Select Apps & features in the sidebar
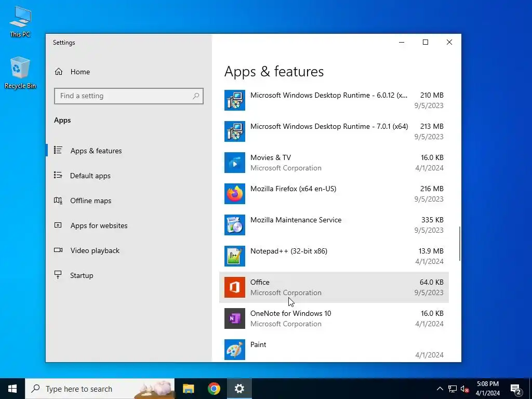The image size is (532, 399). [96, 151]
